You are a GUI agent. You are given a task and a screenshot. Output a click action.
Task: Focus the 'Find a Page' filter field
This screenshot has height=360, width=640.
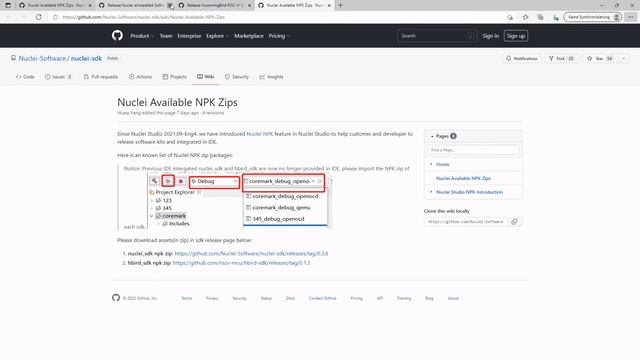point(473,150)
